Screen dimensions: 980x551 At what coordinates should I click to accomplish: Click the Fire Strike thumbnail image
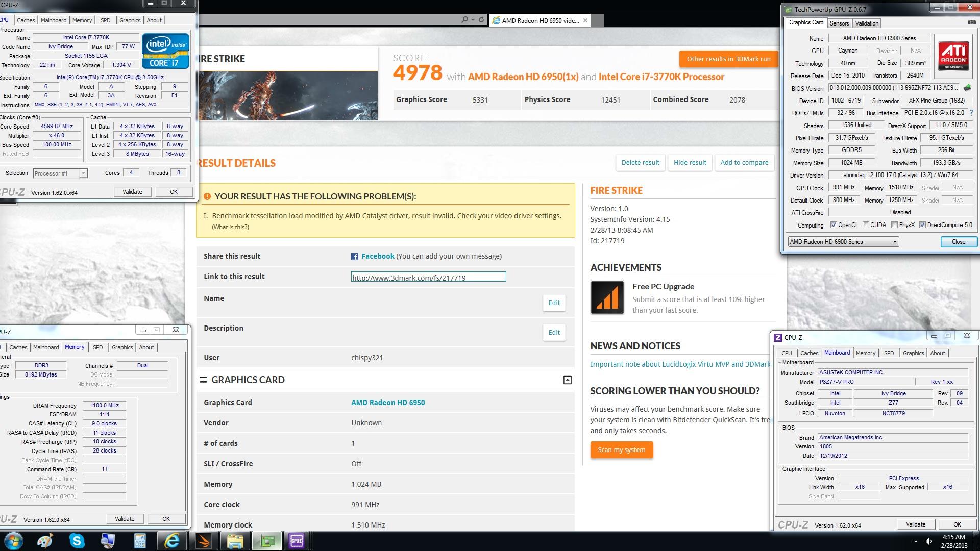tap(288, 96)
